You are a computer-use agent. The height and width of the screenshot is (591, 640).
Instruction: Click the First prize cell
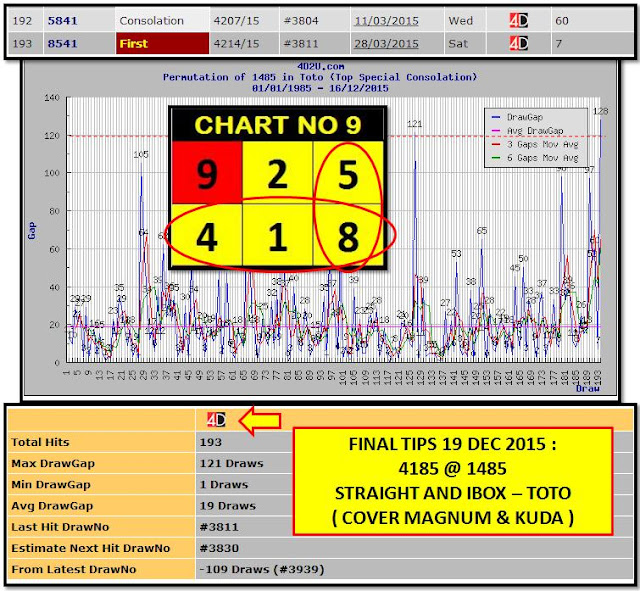[x=162, y=43]
